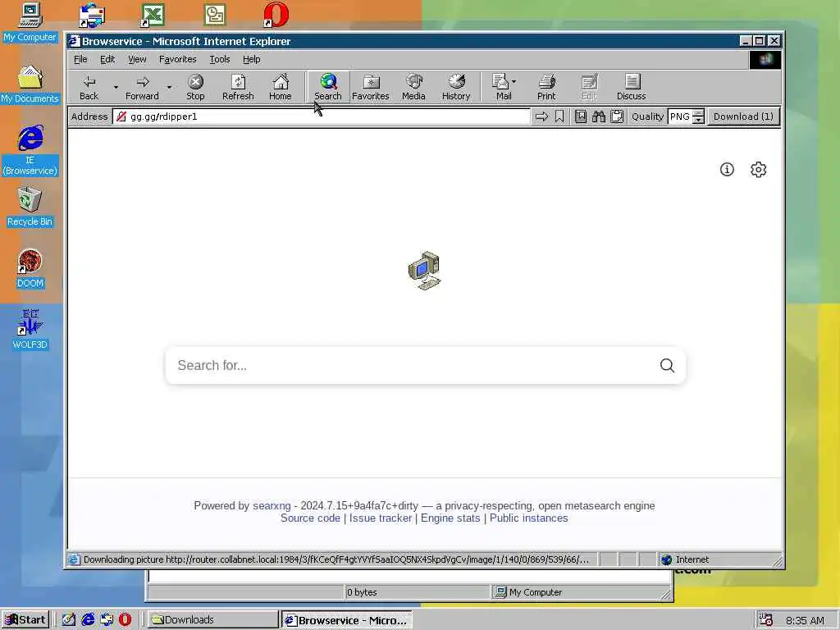Click the Start button
840x630 pixels.
pos(25,620)
